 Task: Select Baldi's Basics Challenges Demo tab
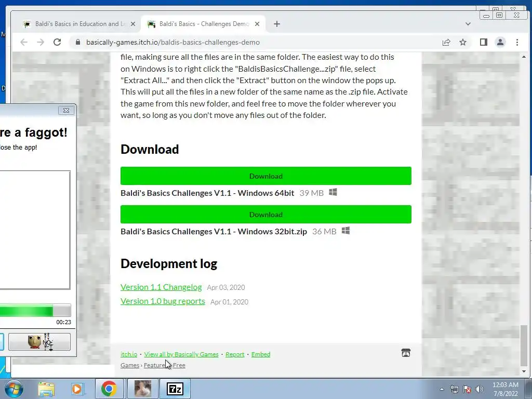(203, 24)
